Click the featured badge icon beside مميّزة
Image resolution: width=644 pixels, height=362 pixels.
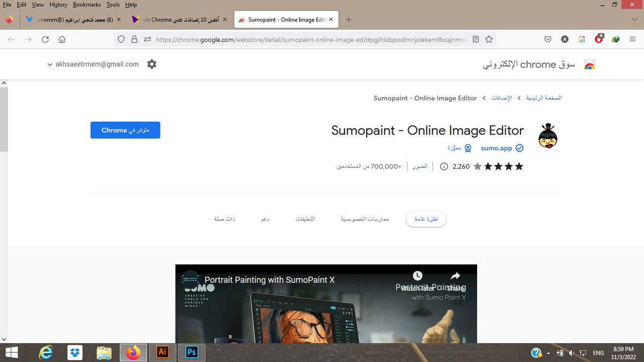click(x=468, y=148)
